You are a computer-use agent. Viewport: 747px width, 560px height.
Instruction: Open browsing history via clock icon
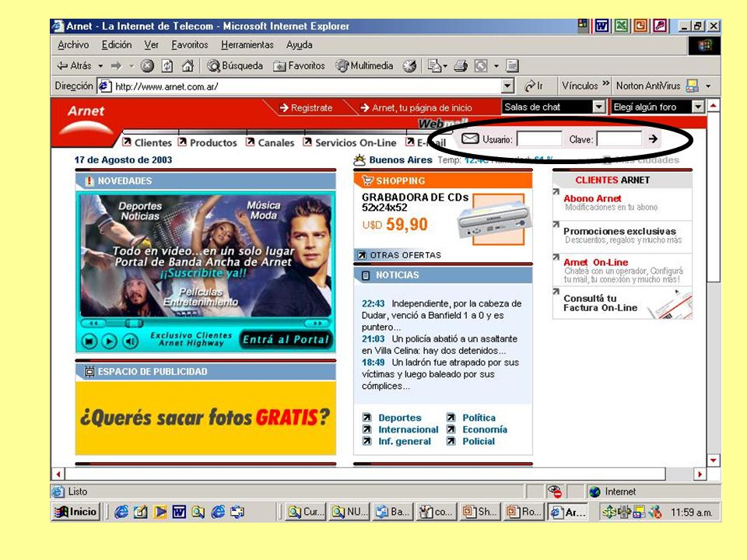(410, 65)
